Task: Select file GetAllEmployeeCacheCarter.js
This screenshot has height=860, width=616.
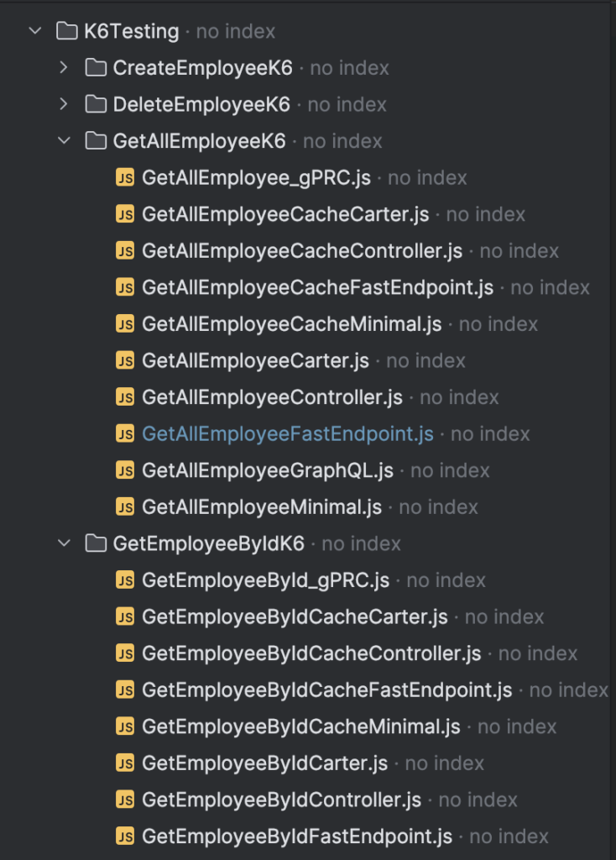Action: pos(285,214)
